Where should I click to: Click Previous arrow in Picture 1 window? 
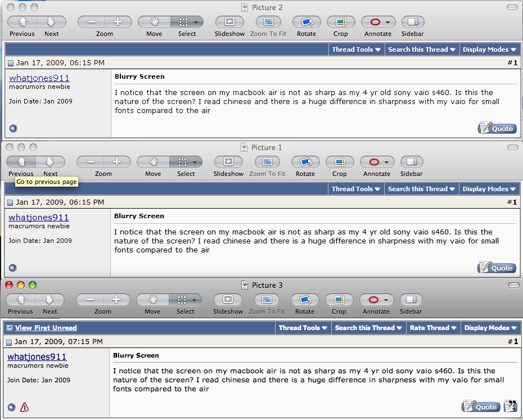pyautogui.click(x=21, y=162)
